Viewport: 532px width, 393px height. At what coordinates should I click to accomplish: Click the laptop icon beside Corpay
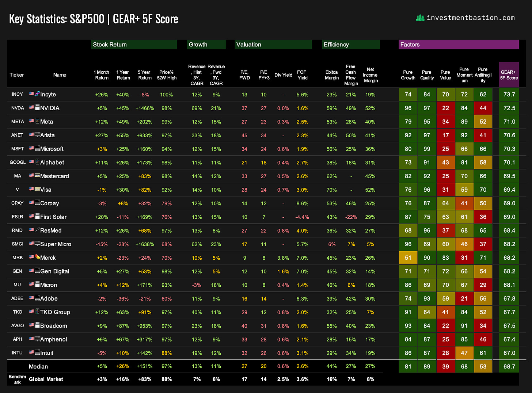[37, 203]
